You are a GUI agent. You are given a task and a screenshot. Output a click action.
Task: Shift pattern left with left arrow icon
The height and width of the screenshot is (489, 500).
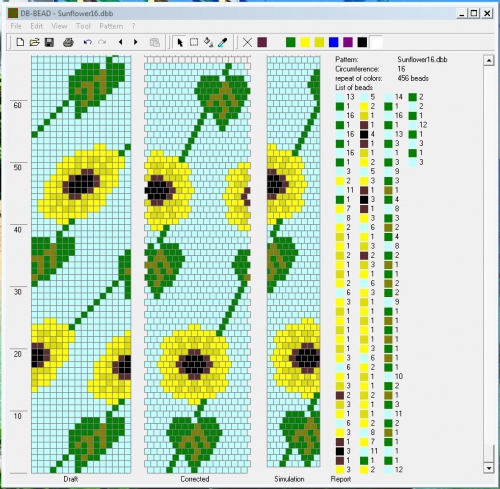click(x=120, y=42)
